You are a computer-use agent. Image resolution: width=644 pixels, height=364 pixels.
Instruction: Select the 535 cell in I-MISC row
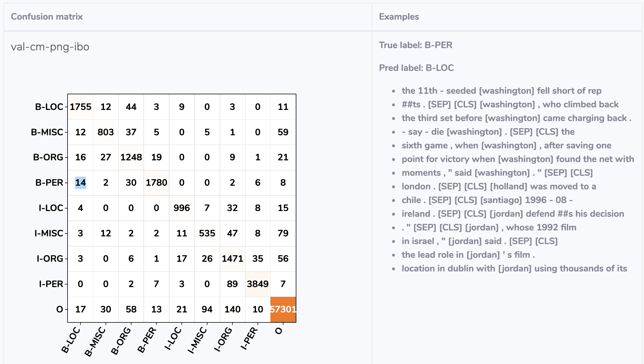point(207,233)
